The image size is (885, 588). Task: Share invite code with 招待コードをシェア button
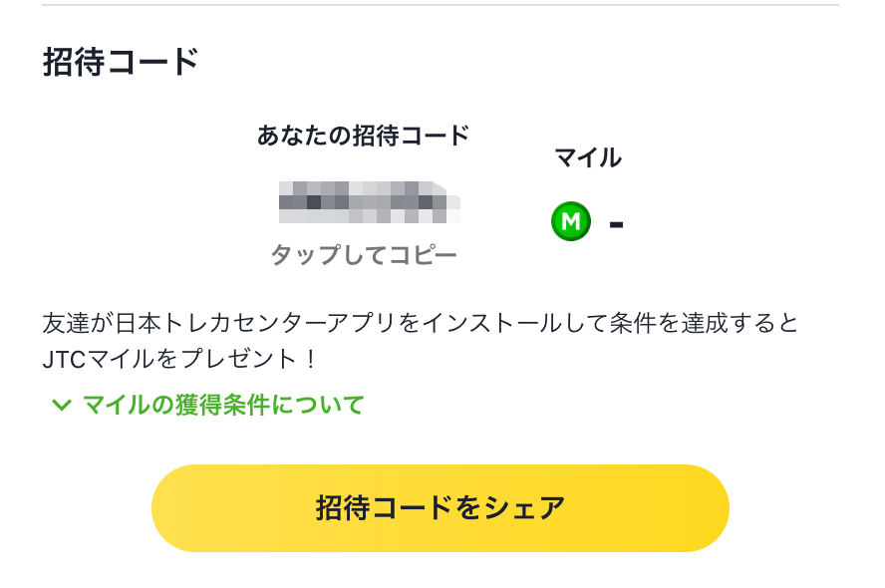tap(441, 508)
